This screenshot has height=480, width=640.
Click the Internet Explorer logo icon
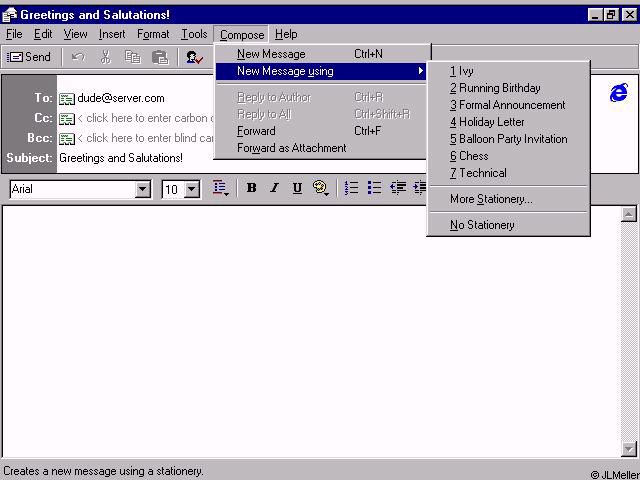point(619,93)
